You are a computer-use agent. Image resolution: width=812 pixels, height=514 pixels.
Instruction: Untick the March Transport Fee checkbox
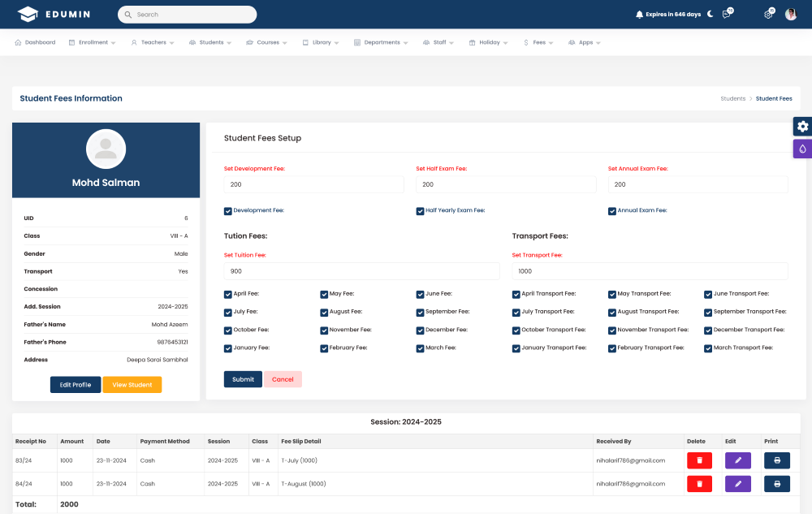click(x=708, y=348)
